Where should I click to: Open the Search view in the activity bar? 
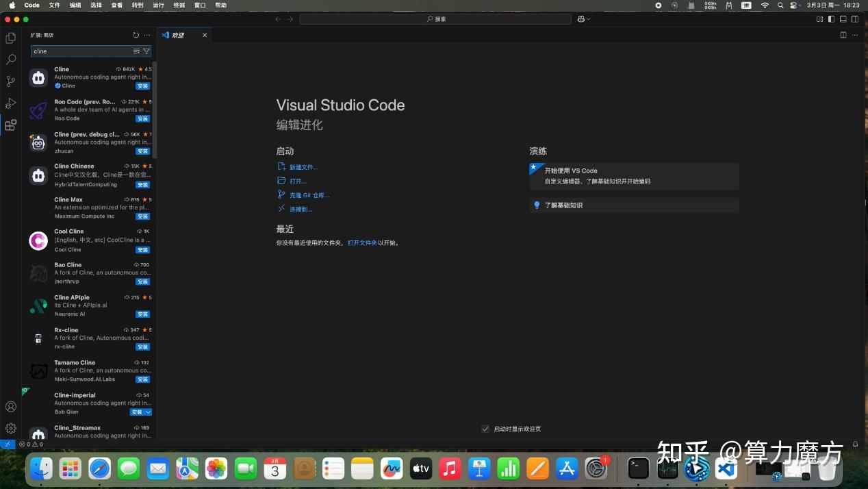tap(10, 60)
